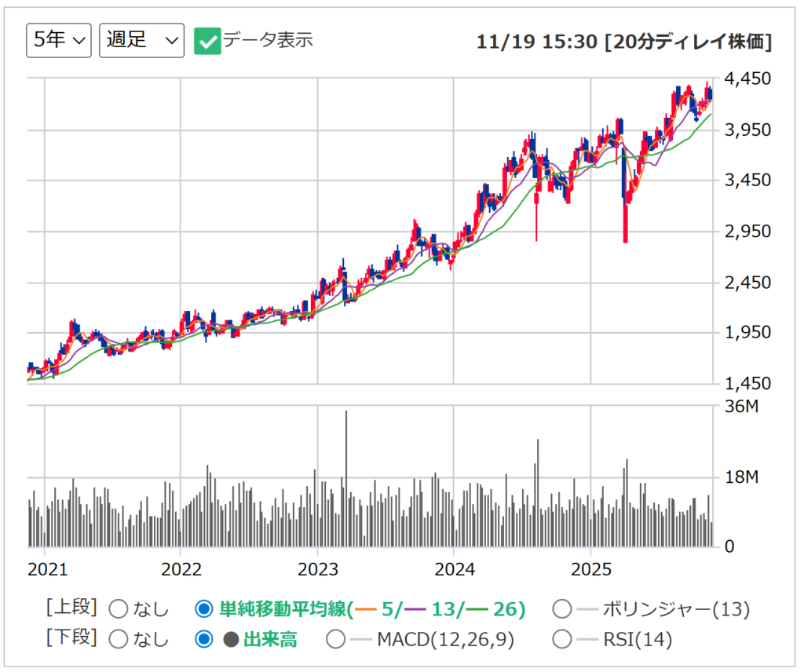Click the green checkmark icon beside データ表示
This screenshot has height=672, width=804.
click(208, 39)
